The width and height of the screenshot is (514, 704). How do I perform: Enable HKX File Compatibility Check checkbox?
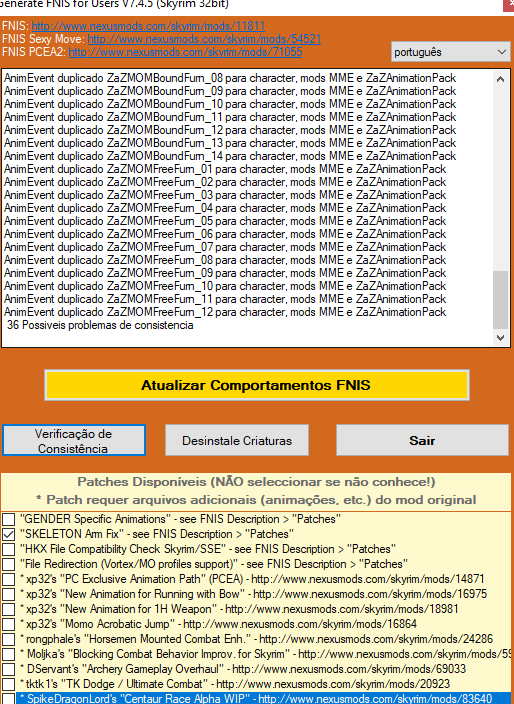[x=9, y=549]
